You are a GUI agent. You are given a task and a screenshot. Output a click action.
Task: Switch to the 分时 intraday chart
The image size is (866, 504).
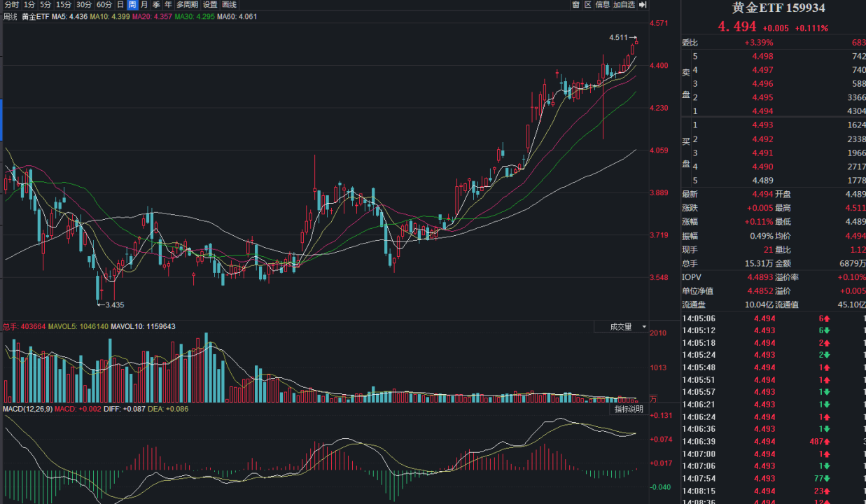point(12,5)
